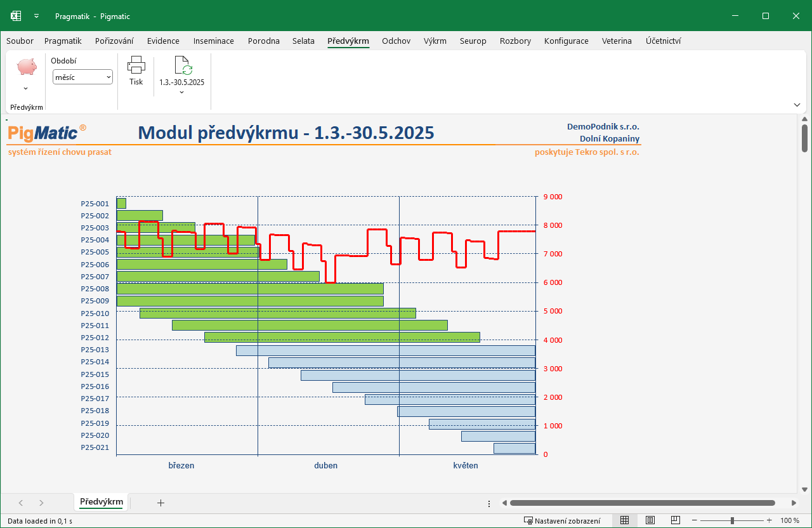Screen dimensions: 812x528
Task: Click Nastavení zobrazení display settings
Action: coord(562,520)
